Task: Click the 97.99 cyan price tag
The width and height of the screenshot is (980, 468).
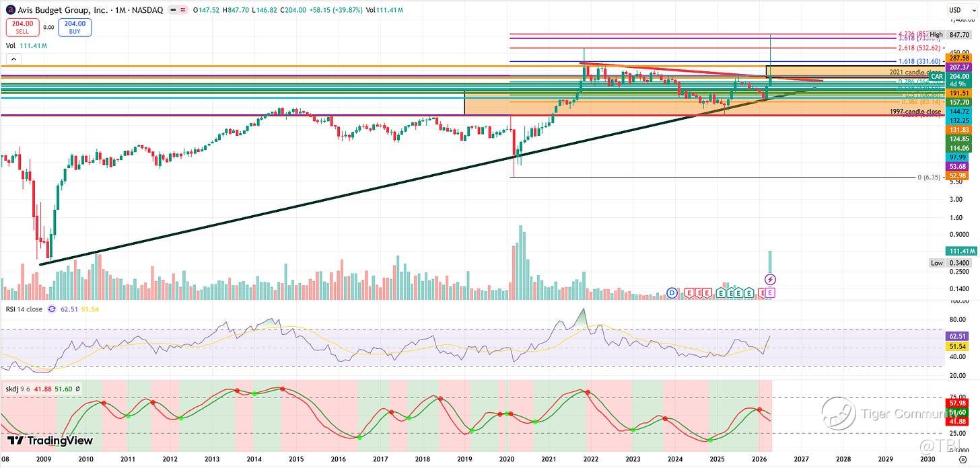Action: pos(956,157)
